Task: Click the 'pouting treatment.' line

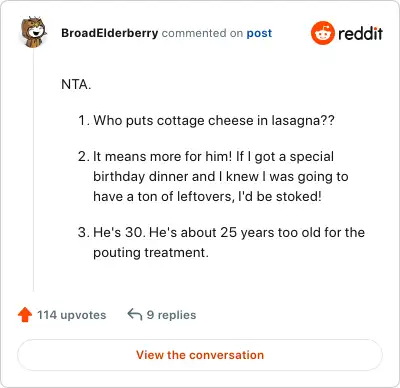Action: point(151,252)
